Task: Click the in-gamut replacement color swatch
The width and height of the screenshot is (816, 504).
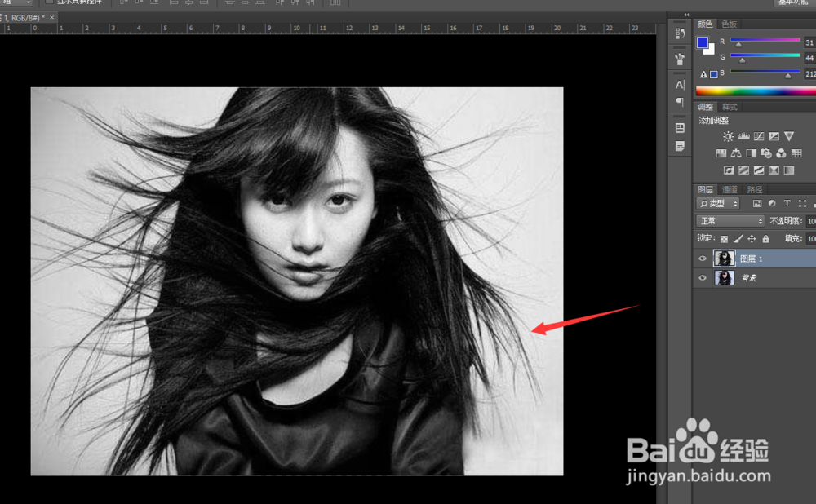Action: point(714,74)
